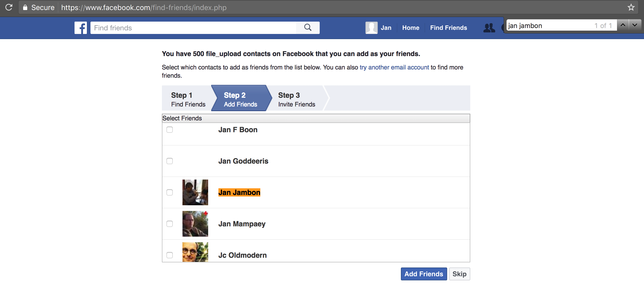The height and width of the screenshot is (285, 644).
Task: Check the Jan F Boon checkbox
Action: coord(170,130)
